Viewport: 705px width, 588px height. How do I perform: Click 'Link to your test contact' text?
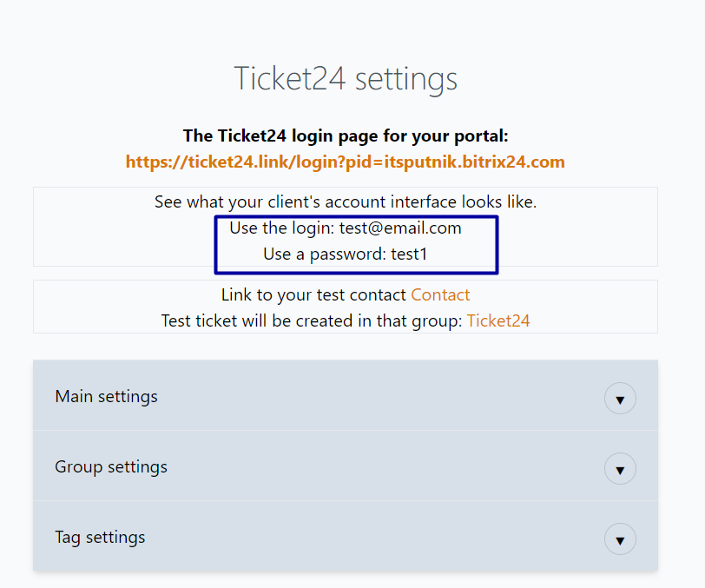tap(313, 295)
